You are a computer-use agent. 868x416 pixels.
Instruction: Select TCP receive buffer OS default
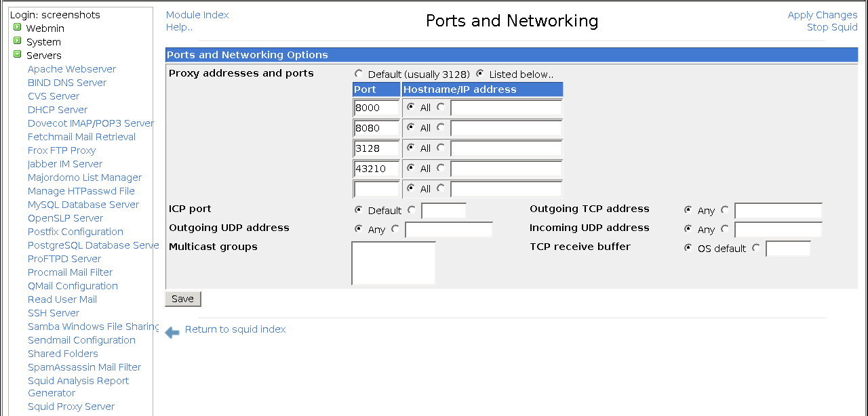(x=688, y=248)
